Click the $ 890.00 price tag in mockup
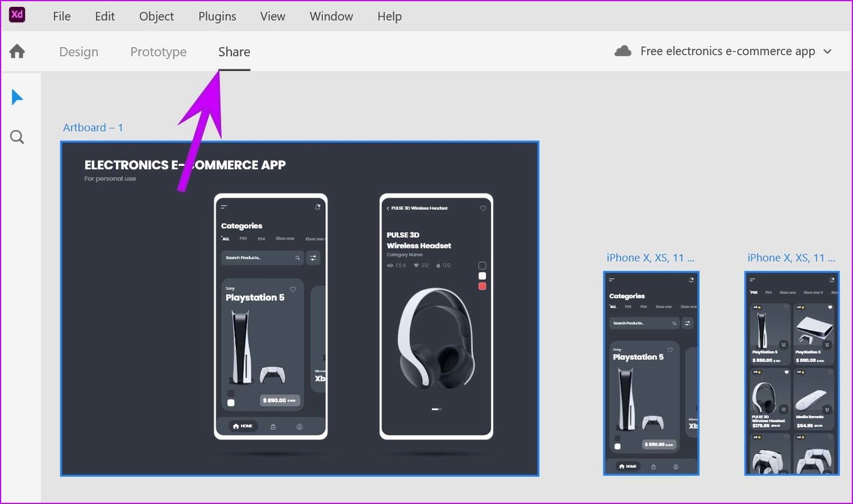 tap(279, 401)
